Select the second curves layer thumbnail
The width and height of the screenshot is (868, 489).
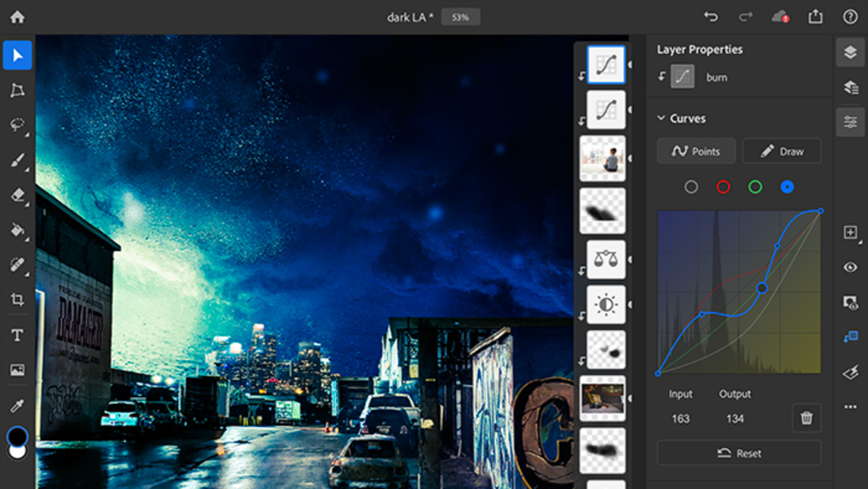[606, 110]
